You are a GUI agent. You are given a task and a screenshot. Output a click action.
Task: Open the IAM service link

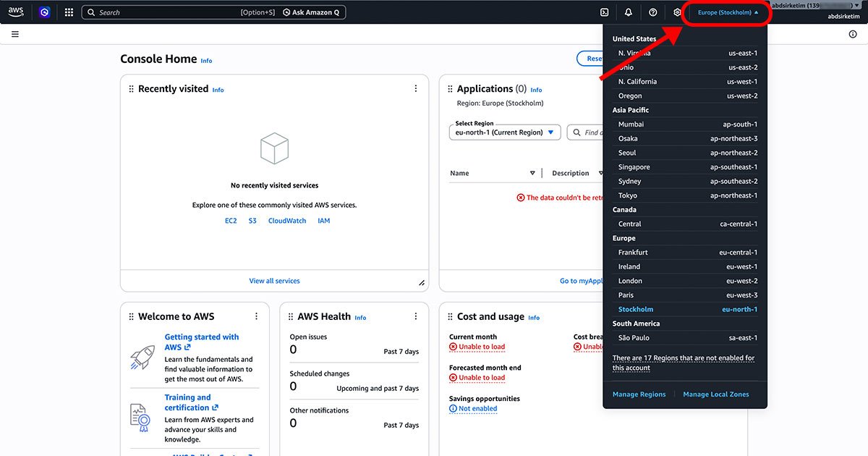(323, 221)
